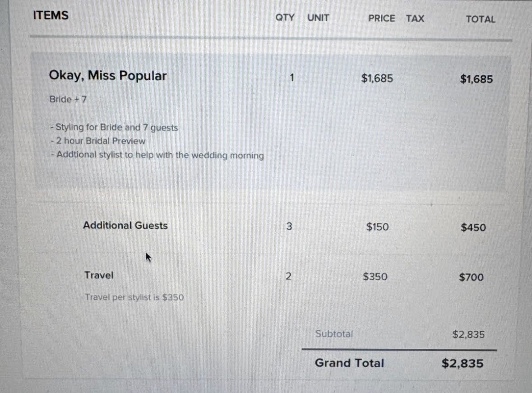
Task: Click the Styling for Bride and 7 guests line
Action: point(114,127)
